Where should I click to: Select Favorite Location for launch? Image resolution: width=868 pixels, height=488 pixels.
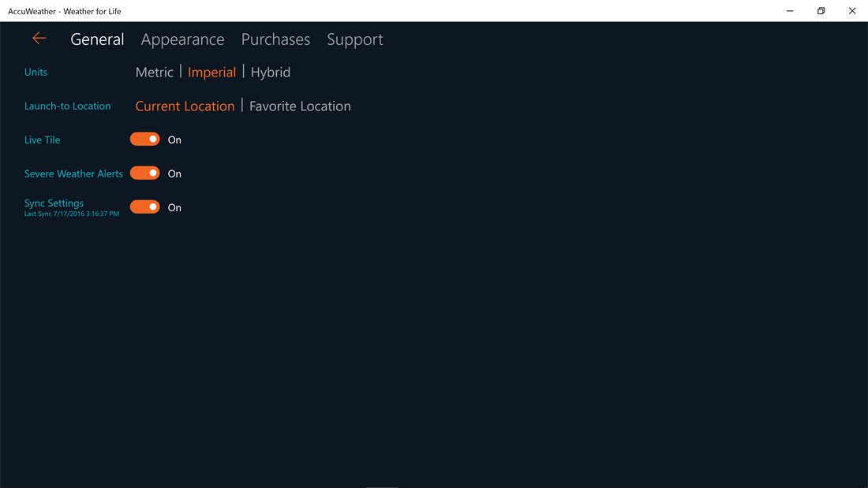tap(300, 106)
